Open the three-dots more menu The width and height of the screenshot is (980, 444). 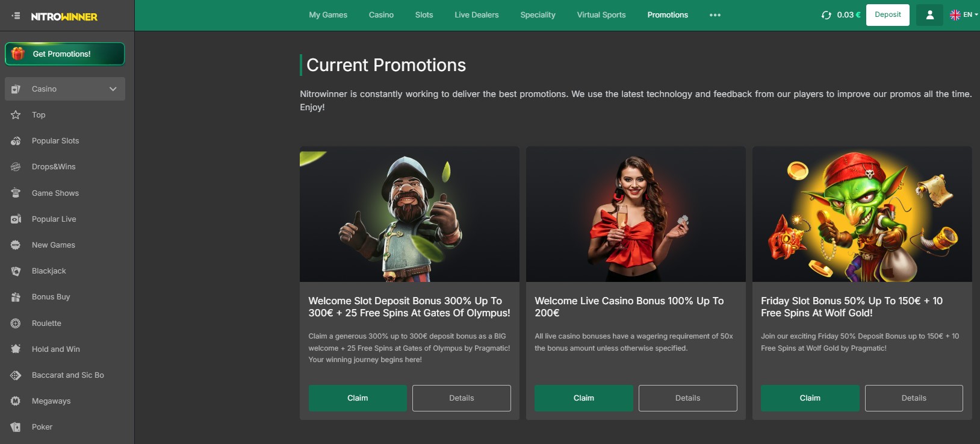click(x=715, y=15)
